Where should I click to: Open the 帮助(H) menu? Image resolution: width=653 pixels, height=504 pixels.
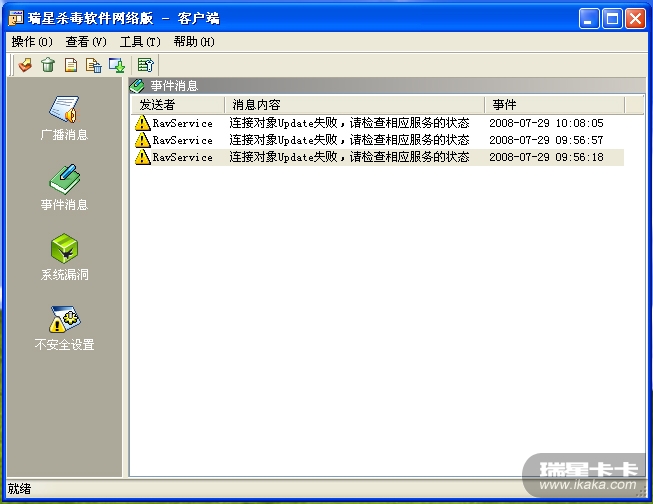194,42
